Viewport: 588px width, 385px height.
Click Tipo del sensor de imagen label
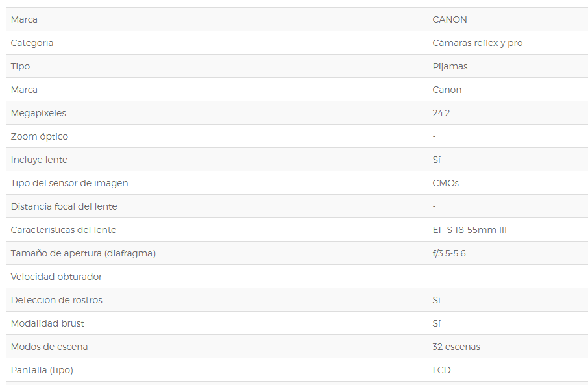pos(69,183)
